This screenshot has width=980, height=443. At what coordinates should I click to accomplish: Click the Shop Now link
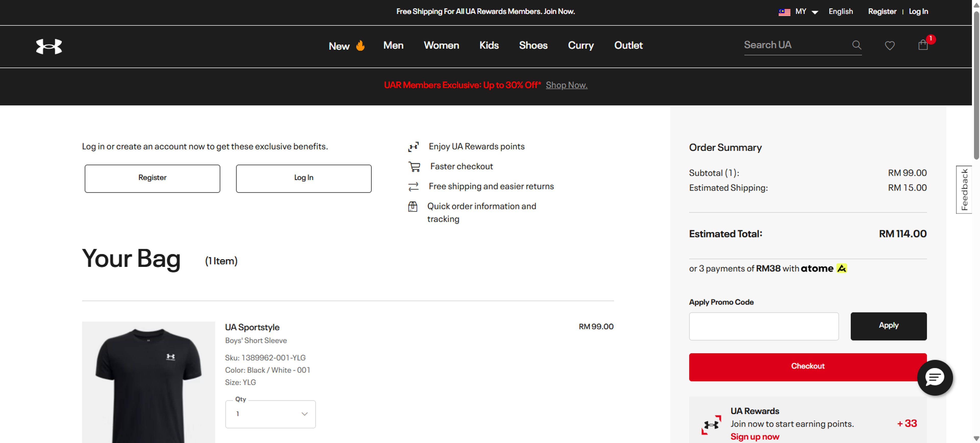[x=567, y=85]
